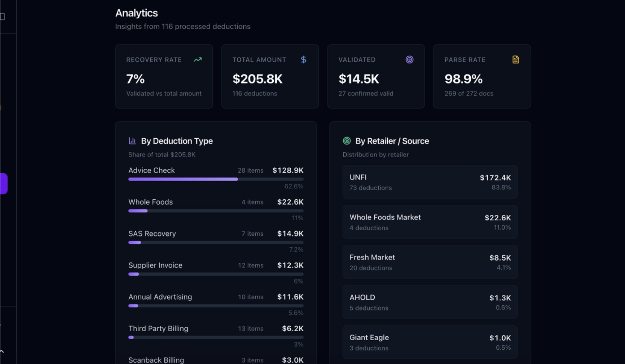The width and height of the screenshot is (625, 364).
Task: Click "13 items" in Third Party Billing row
Action: [x=251, y=328]
